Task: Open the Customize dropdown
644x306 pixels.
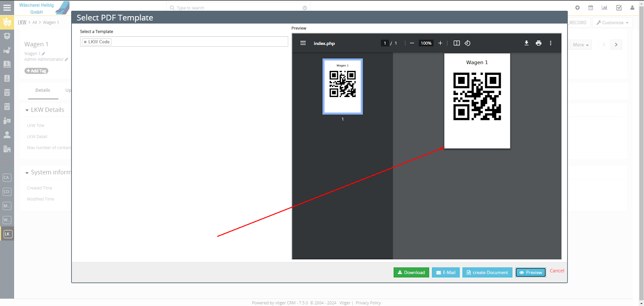Action: tap(612, 23)
